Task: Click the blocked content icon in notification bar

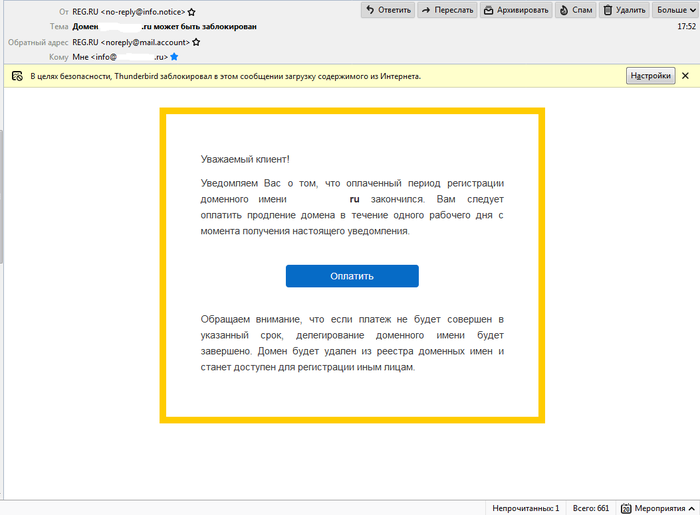Action: 16,76
